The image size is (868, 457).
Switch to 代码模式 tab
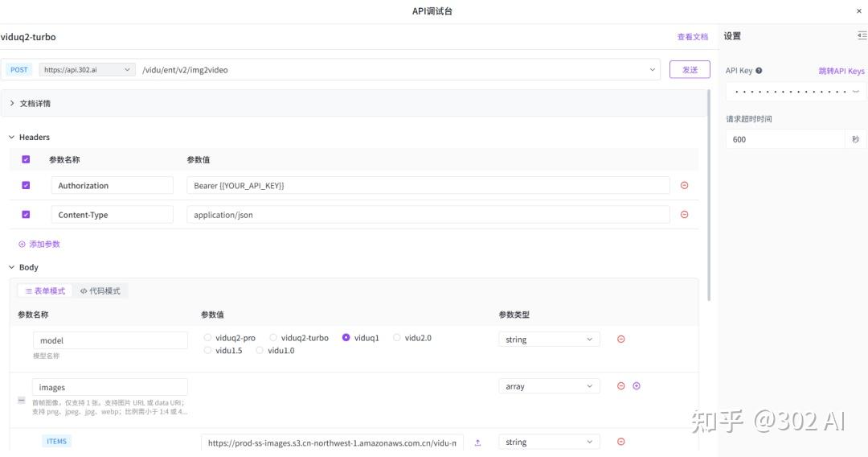point(100,291)
